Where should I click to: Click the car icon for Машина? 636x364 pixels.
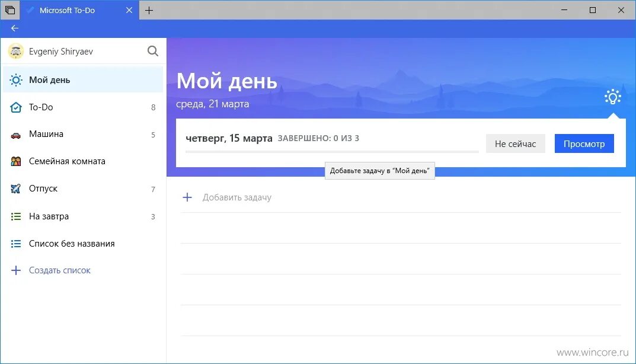click(x=16, y=135)
